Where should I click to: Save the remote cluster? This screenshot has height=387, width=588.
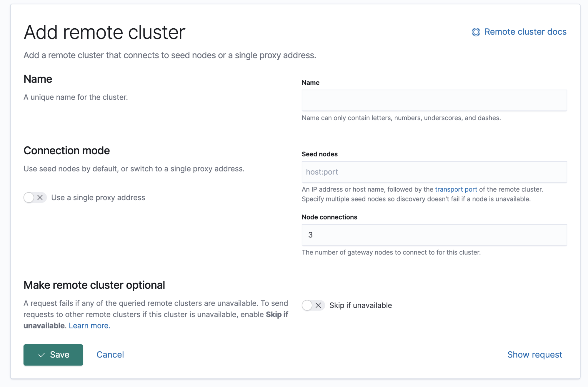pos(53,355)
